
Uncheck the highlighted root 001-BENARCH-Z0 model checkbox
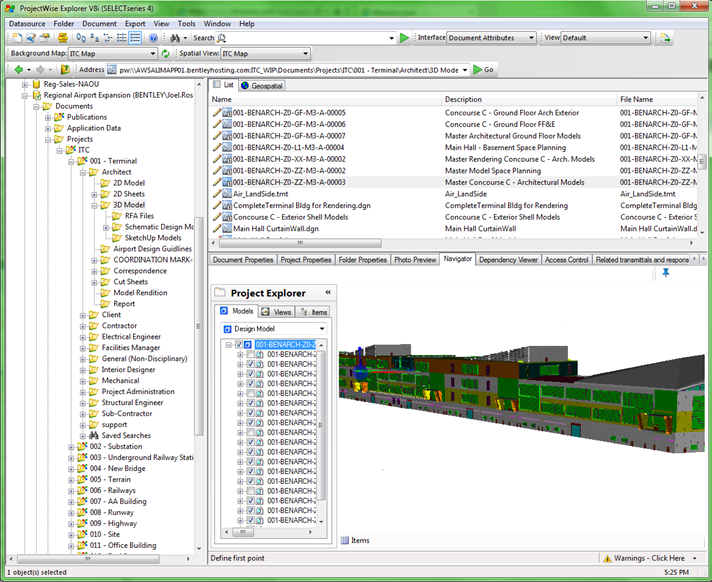click(239, 345)
